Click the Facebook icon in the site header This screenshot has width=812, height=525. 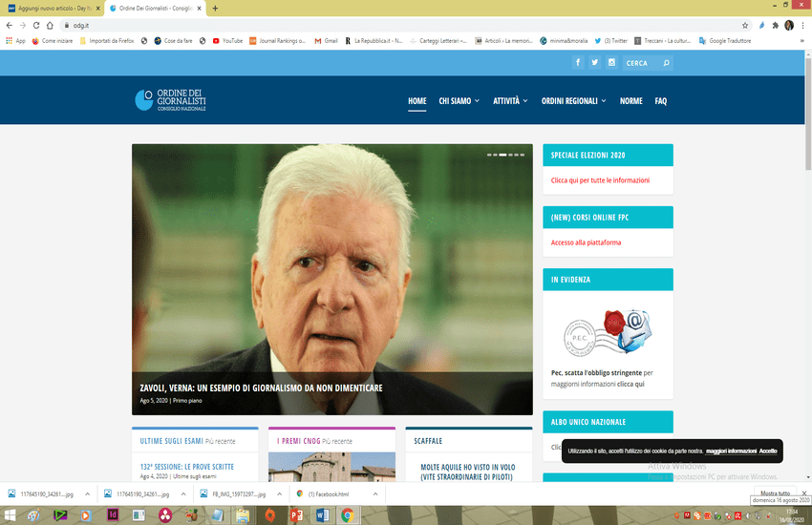578,63
